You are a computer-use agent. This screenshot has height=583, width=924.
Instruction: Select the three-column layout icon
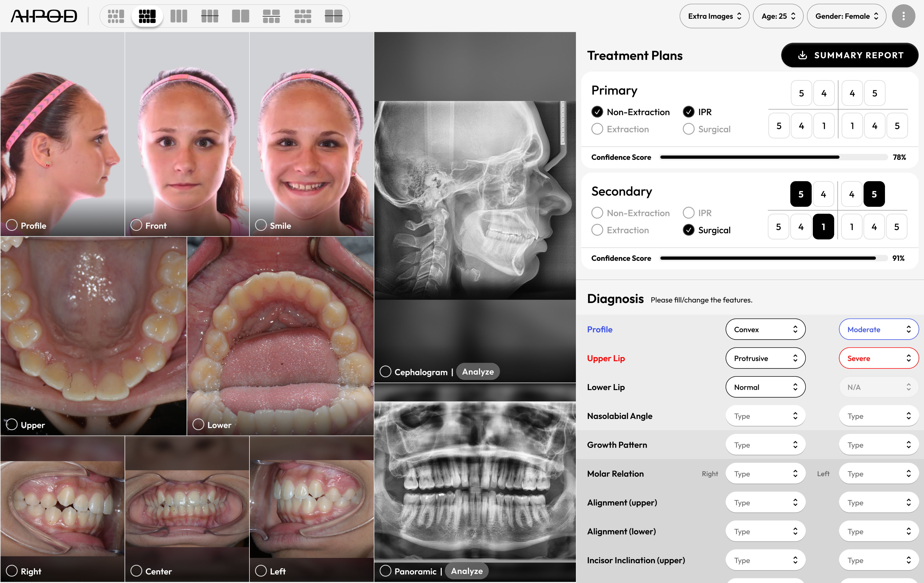178,16
